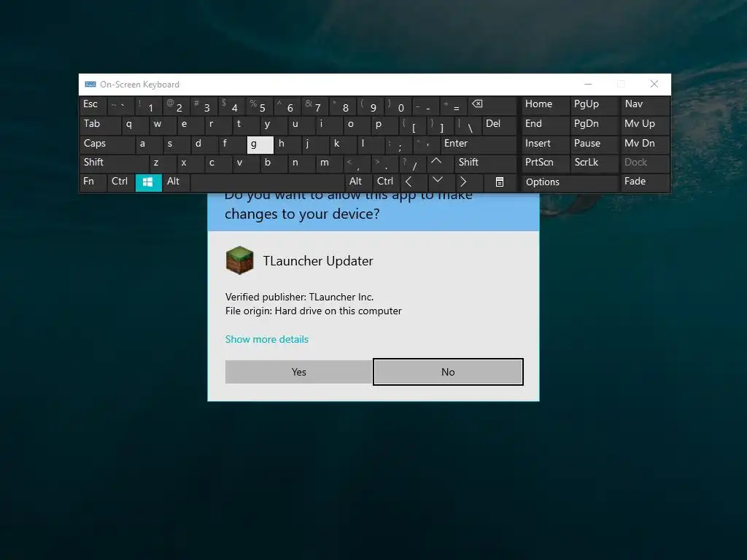Tap the number 5 key

[x=260, y=105]
